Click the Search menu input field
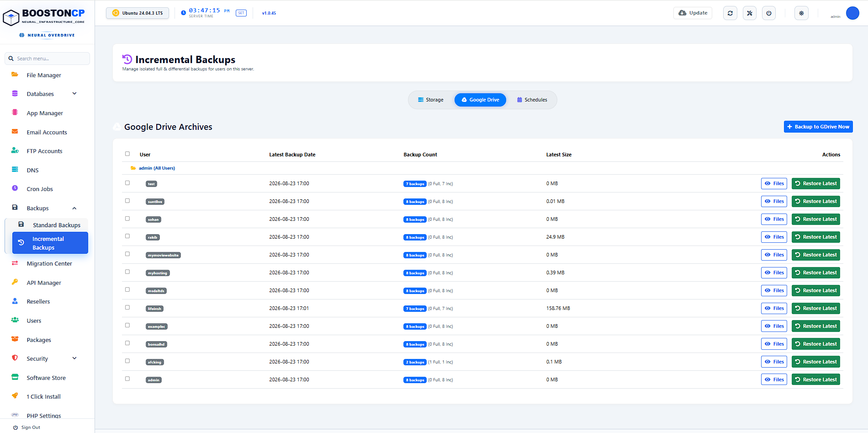This screenshot has width=868, height=433. (48, 59)
